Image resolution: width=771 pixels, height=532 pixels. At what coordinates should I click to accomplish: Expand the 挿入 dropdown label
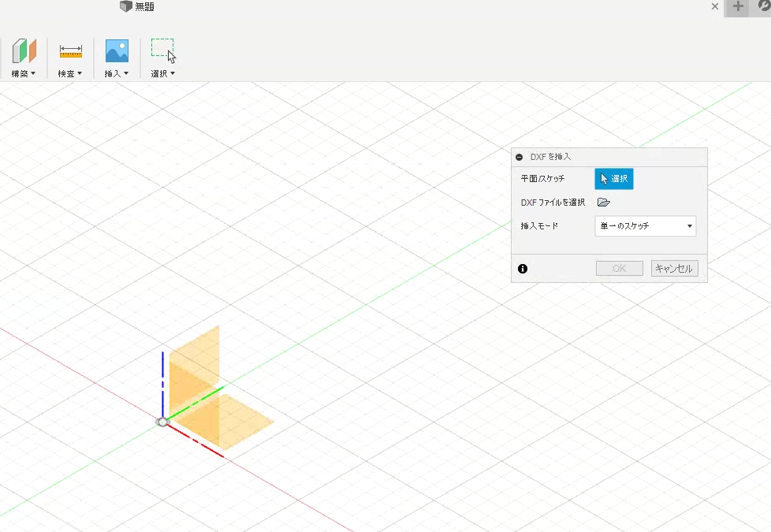pos(117,74)
